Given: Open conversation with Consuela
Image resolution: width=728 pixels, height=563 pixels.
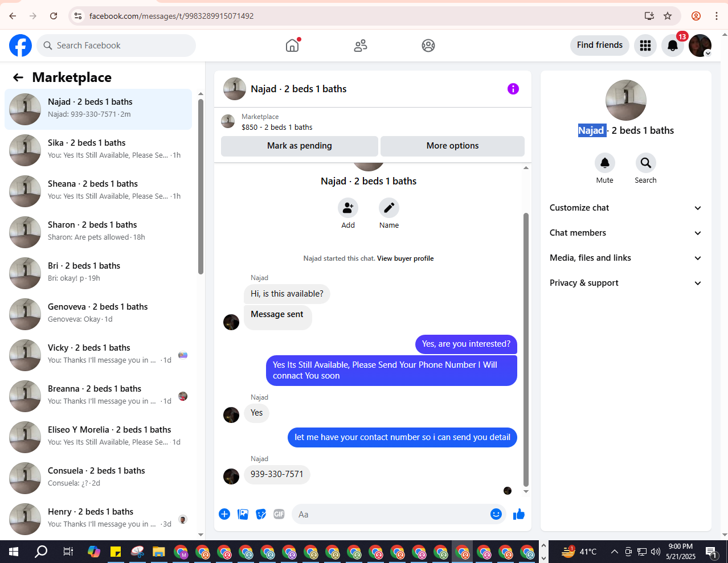Looking at the screenshot, I should (99, 478).
